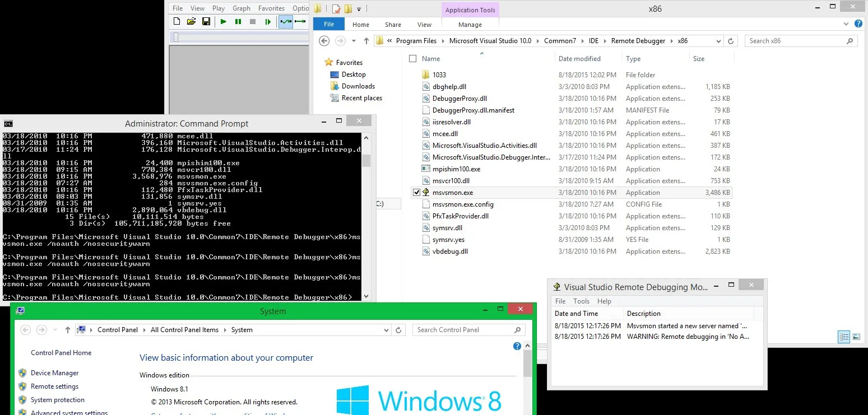Viewport: 868px width, 415px height.
Task: Click the 'Search Control Panel' box
Action: (x=468, y=330)
